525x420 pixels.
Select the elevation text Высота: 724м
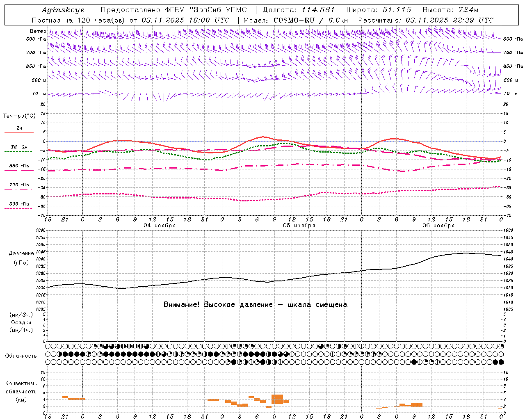450,10
